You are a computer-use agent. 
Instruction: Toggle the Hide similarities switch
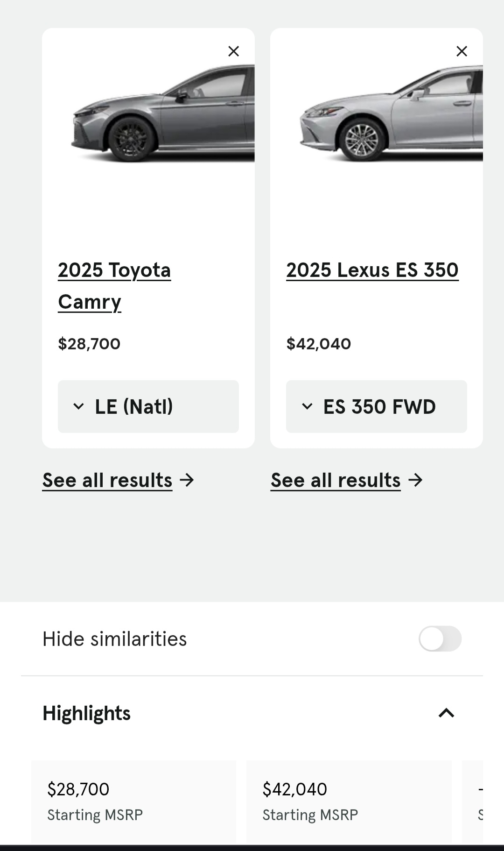pyautogui.click(x=440, y=638)
